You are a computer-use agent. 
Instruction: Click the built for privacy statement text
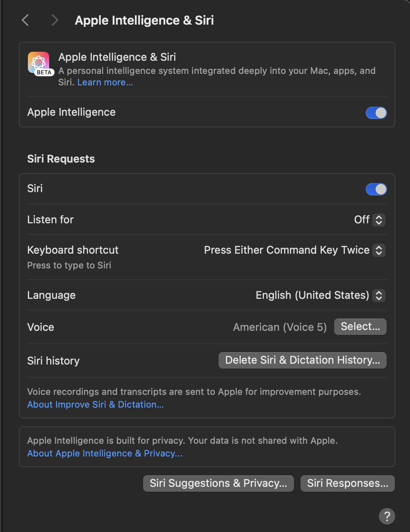182,440
